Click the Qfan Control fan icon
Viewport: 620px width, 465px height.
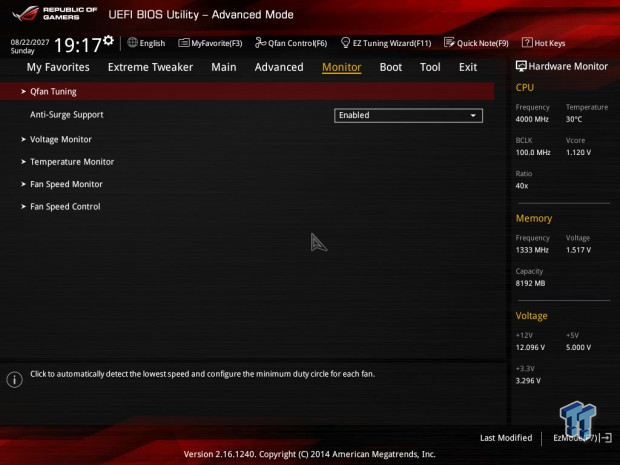click(x=260, y=43)
